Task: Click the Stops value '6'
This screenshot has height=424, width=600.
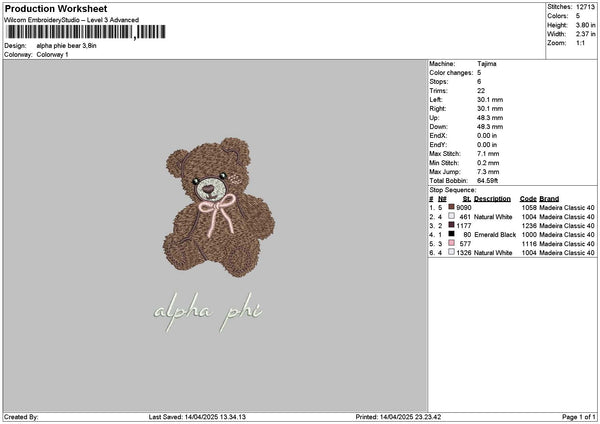Action: [479, 82]
